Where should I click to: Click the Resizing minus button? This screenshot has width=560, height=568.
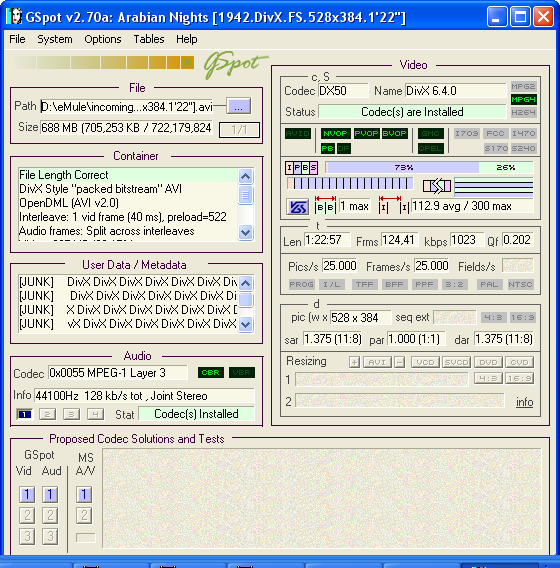[x=400, y=362]
